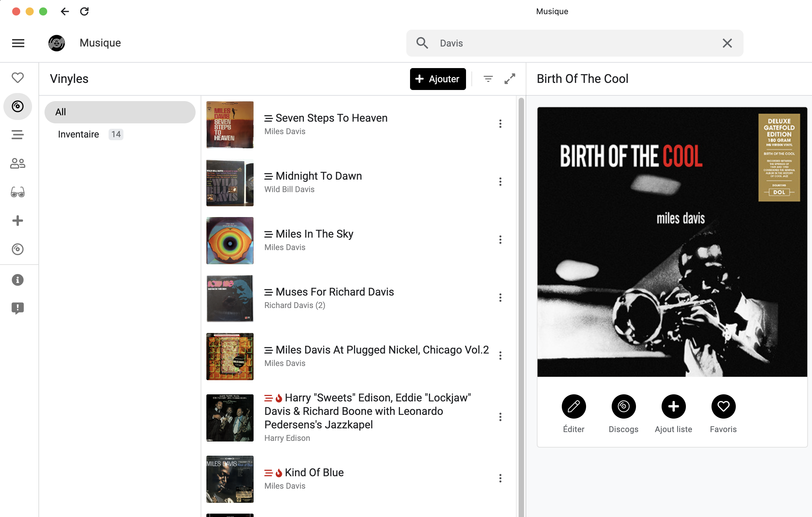812x517 pixels.
Task: Click the Éditer pencil button
Action: pos(574,406)
